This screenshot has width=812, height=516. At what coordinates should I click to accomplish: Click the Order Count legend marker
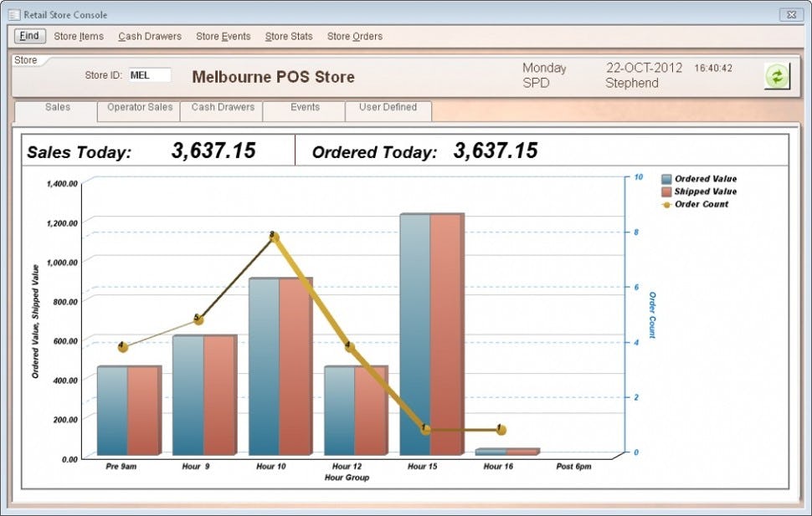click(666, 204)
